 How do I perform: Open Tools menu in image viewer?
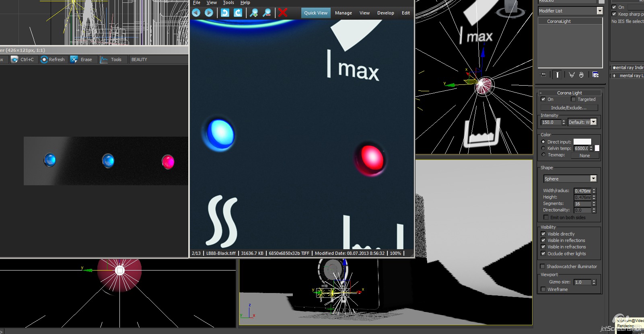pos(228,2)
